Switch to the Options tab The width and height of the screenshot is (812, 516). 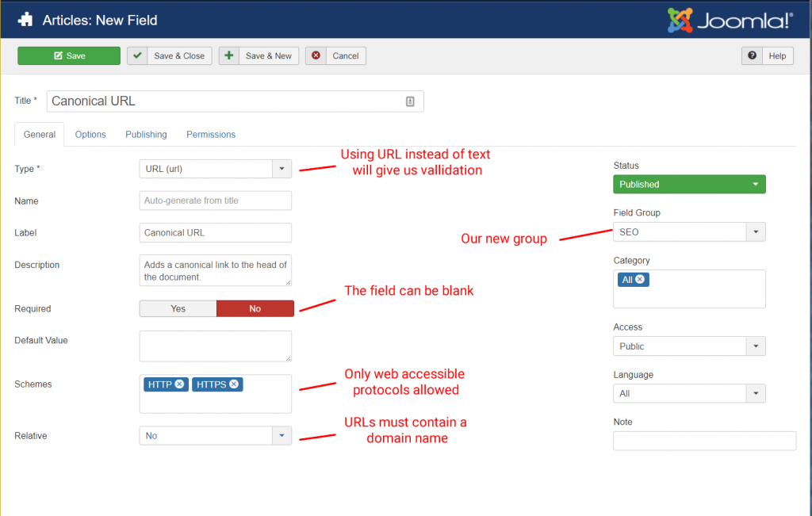(x=90, y=134)
